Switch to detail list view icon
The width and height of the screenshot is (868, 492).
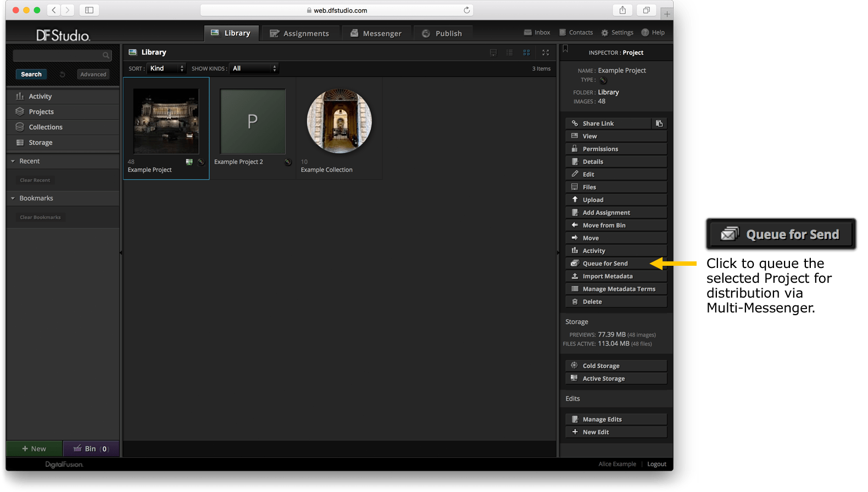[x=493, y=53]
